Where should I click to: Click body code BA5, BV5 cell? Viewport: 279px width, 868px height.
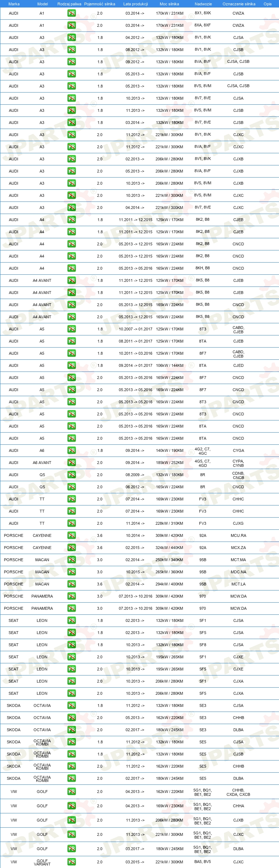click(x=203, y=862)
